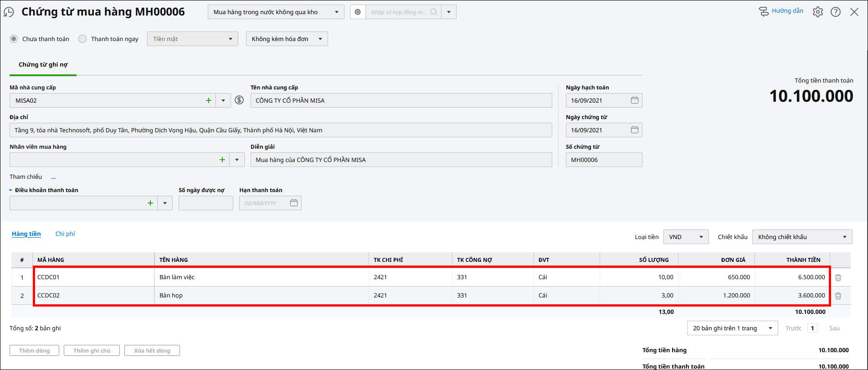The width and height of the screenshot is (868, 370).
Task: Click the history clock icon beside the title
Action: [x=9, y=12]
